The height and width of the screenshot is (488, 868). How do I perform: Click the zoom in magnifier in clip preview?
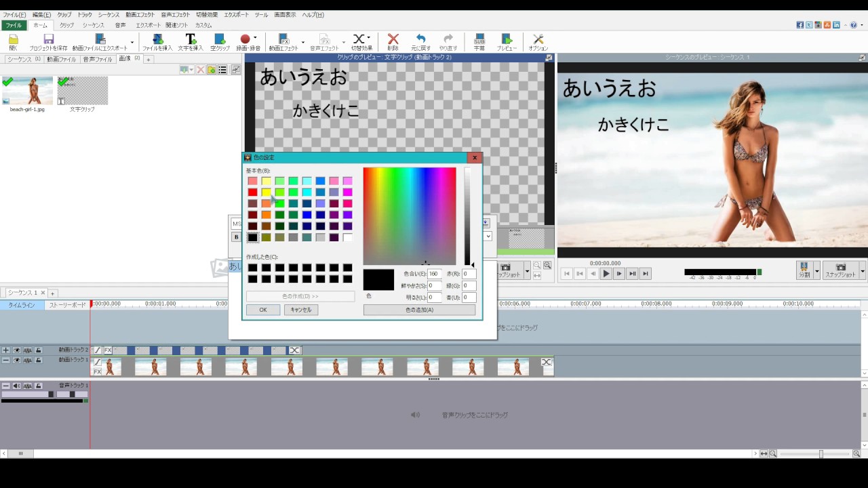(x=547, y=266)
